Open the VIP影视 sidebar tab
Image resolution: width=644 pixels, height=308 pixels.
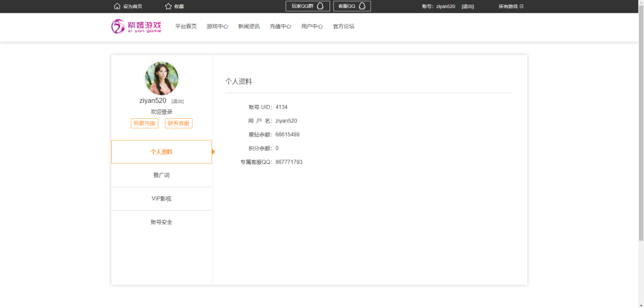162,199
